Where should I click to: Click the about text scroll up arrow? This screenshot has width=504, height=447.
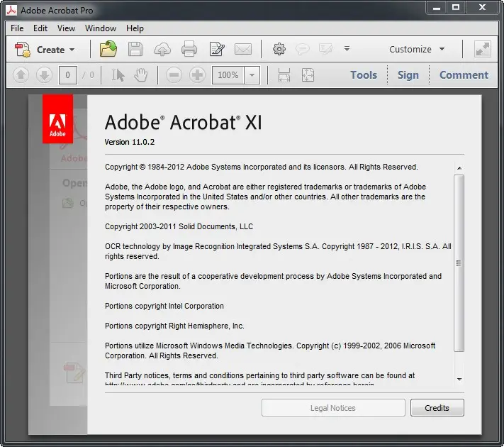(459, 168)
